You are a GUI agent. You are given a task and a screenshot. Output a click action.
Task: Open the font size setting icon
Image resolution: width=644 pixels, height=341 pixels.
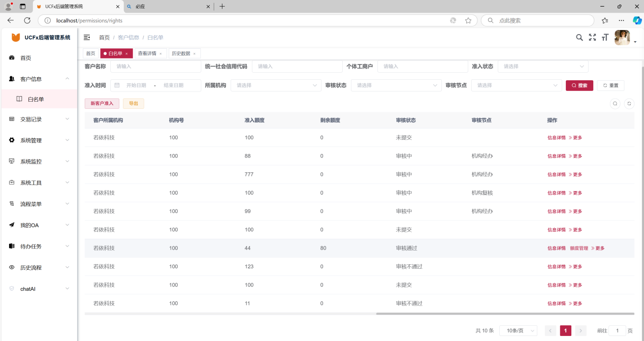coord(605,38)
